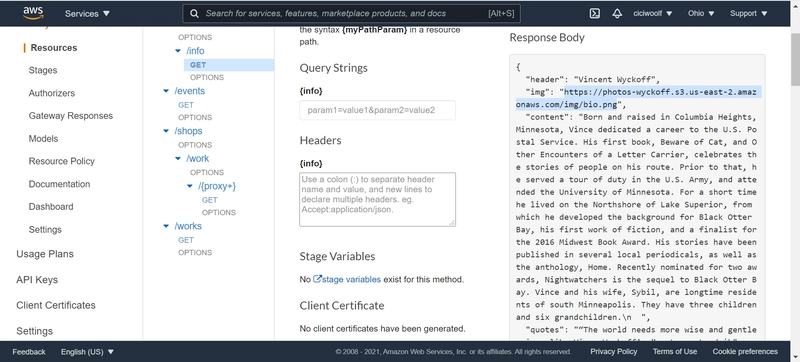Collapse the /info resource arrow
This screenshot has height=362, width=800.
178,51
